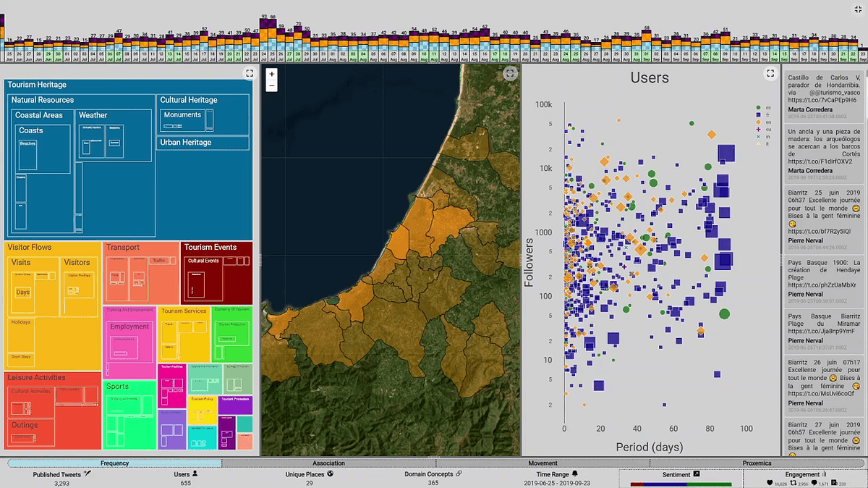Zoom out on the map
The width and height of the screenshot is (868, 488).
(272, 85)
